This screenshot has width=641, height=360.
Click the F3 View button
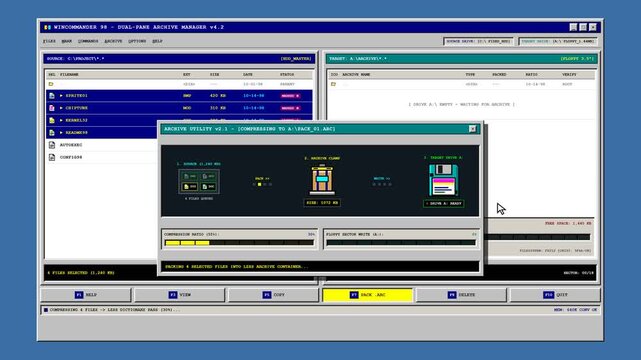click(x=179, y=295)
